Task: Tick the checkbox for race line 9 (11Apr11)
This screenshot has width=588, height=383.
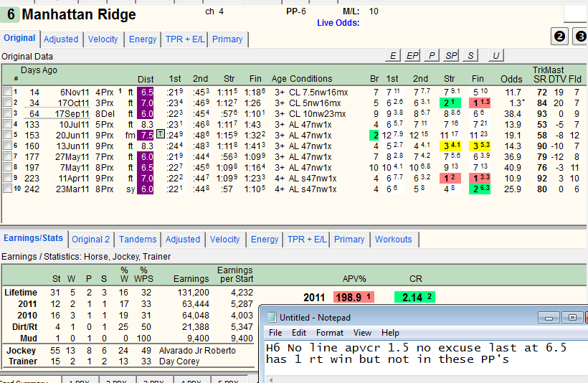Action: 7,178
